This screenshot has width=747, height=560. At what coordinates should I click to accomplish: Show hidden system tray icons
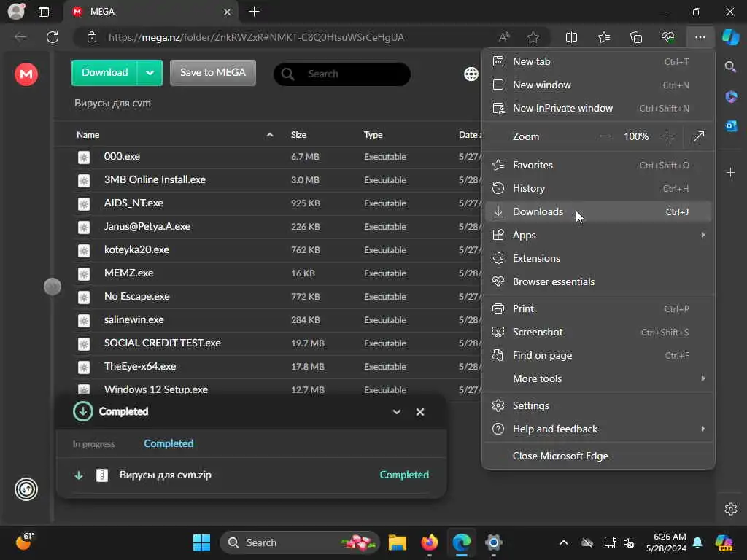[x=564, y=542]
